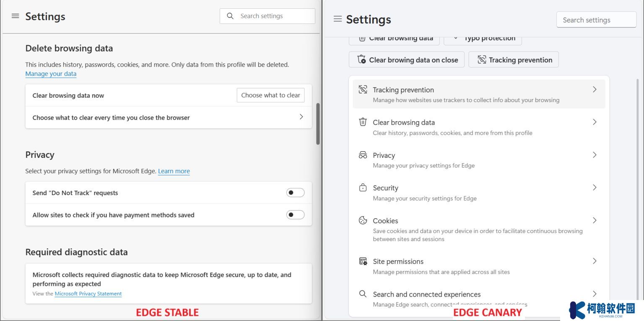Viewport: 644px width, 321px height.
Task: Open Search and connected experiences entry
Action: [427, 294]
